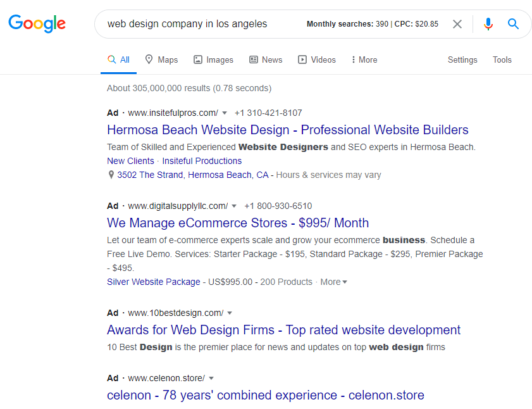Start voice search with microphone icon
The height and width of the screenshot is (409, 532).
(x=488, y=24)
